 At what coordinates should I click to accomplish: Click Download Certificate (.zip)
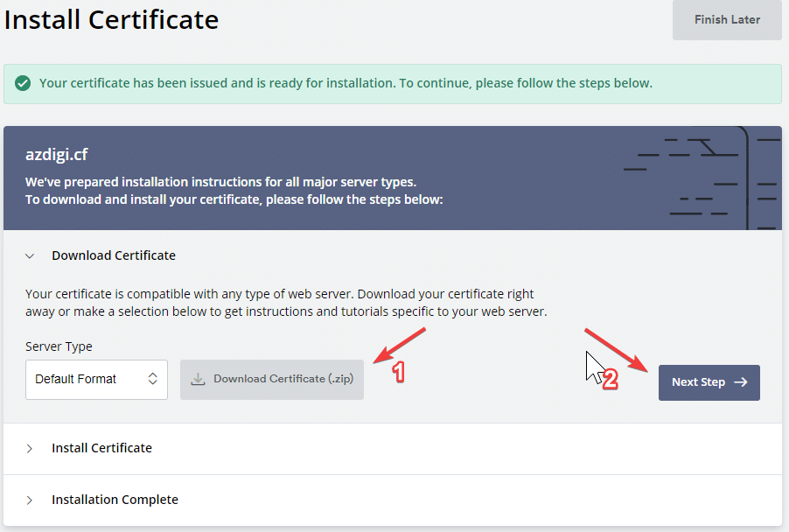tap(271, 378)
